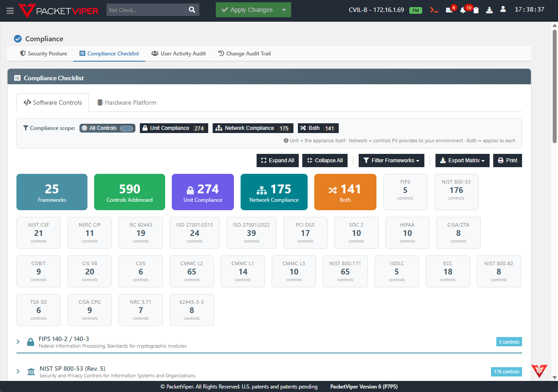Click the download icon in top bar
This screenshot has width=558, height=392.
tap(489, 10)
